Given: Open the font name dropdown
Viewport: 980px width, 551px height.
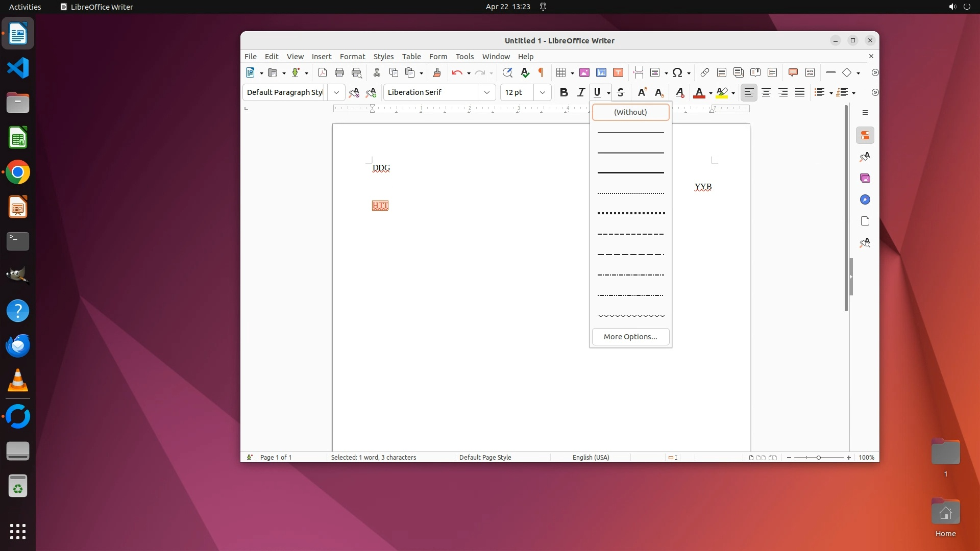Looking at the screenshot, I should [x=486, y=92].
